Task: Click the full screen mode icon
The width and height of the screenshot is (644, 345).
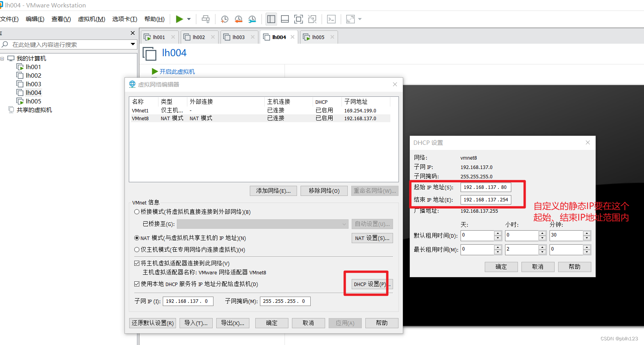Action: click(x=299, y=19)
